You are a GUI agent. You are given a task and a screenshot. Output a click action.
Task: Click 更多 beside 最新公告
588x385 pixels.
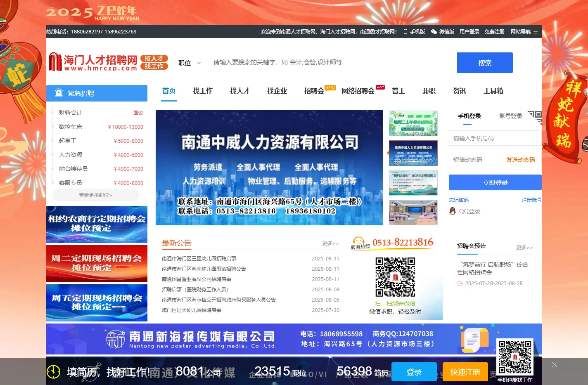(330, 243)
